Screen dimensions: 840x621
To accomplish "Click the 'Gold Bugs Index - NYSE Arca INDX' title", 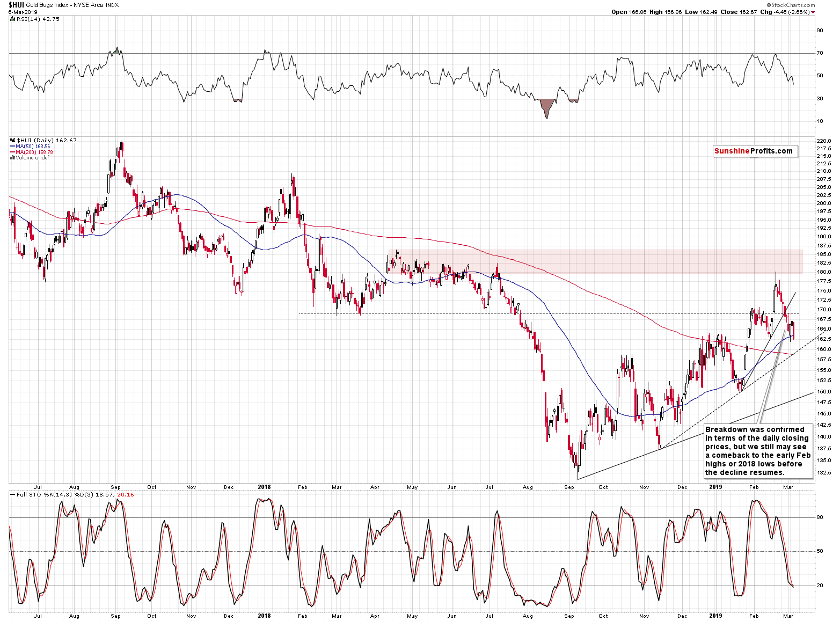I will click(x=72, y=5).
